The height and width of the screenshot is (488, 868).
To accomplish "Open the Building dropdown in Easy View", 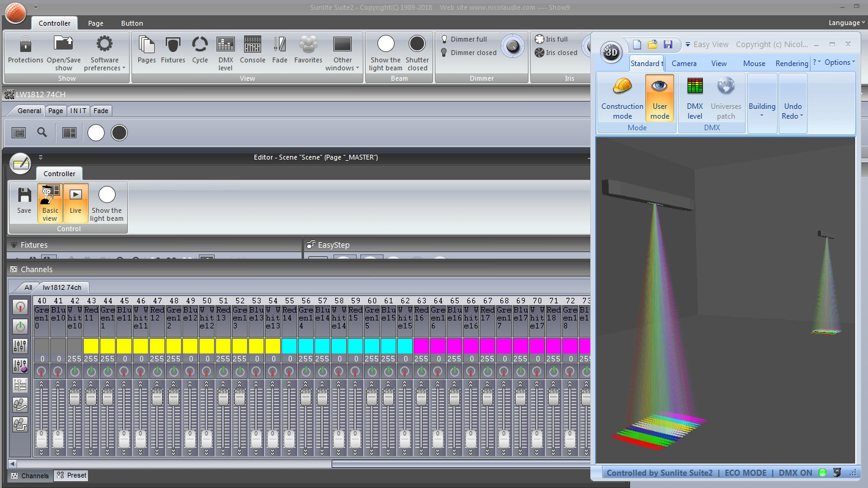I will click(762, 103).
